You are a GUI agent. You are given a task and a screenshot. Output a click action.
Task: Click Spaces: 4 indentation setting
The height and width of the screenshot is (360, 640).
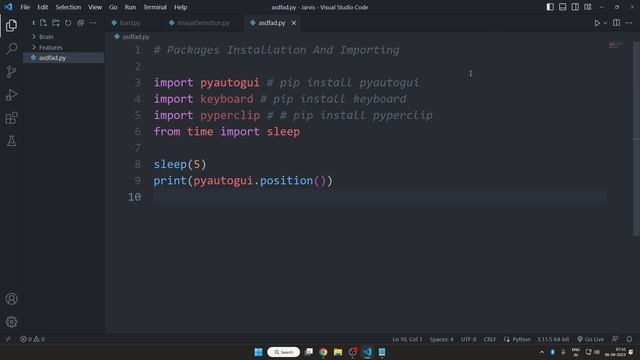(441, 339)
